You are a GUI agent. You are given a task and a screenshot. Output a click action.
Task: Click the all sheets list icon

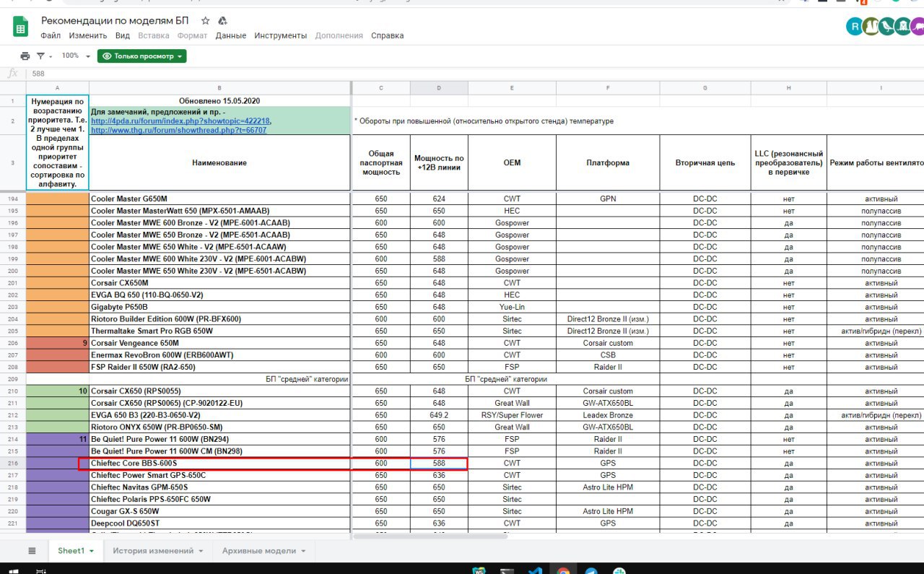pos(32,551)
